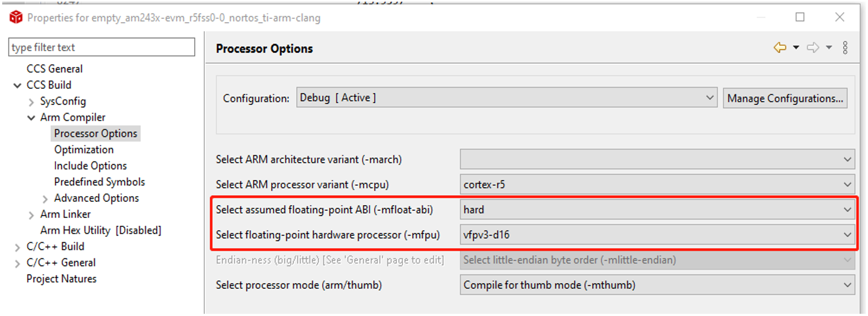Open the -mfloat-abi dropdown set to hard
This screenshot has height=316, width=868.
[x=657, y=210]
